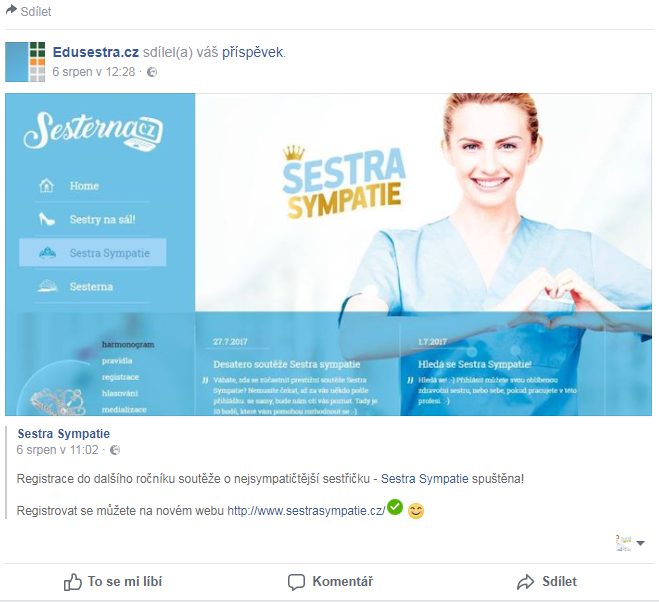This screenshot has height=602, width=659.
Task: Click the Sesterna.cz logo in image
Action: coord(93,131)
